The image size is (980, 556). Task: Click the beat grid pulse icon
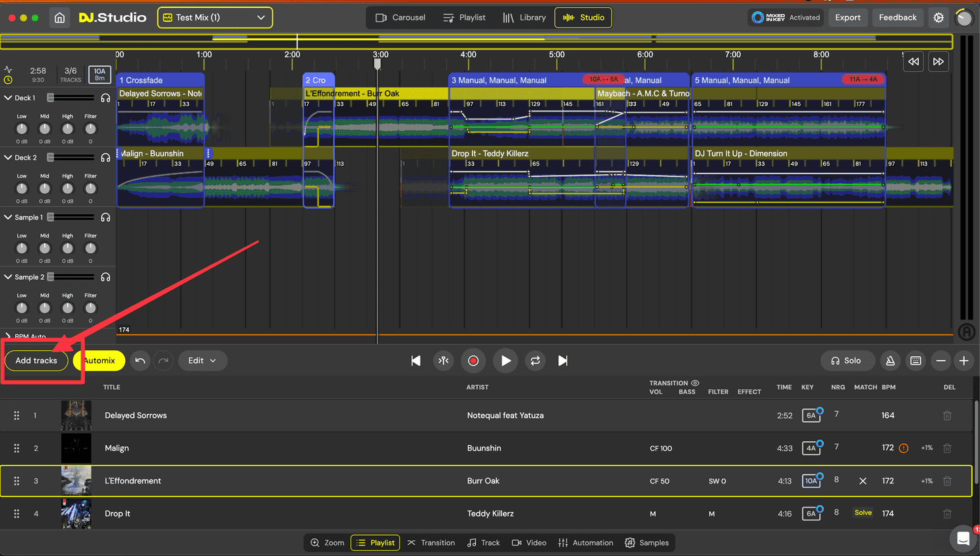(8, 69)
